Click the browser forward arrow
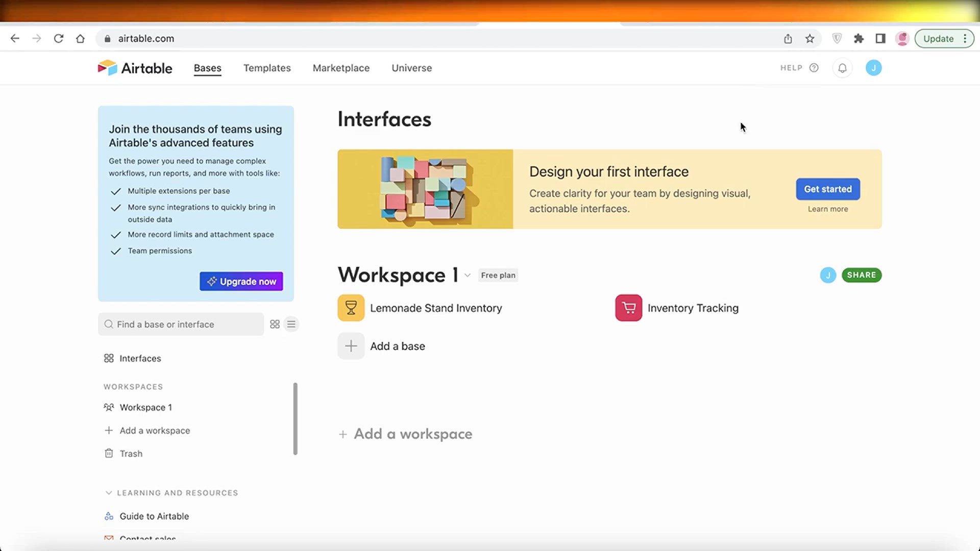The image size is (980, 551). point(36,38)
